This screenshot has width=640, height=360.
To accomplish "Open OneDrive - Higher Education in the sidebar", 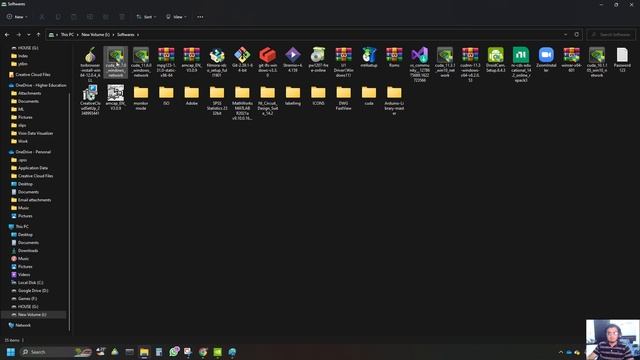I will point(40,85).
